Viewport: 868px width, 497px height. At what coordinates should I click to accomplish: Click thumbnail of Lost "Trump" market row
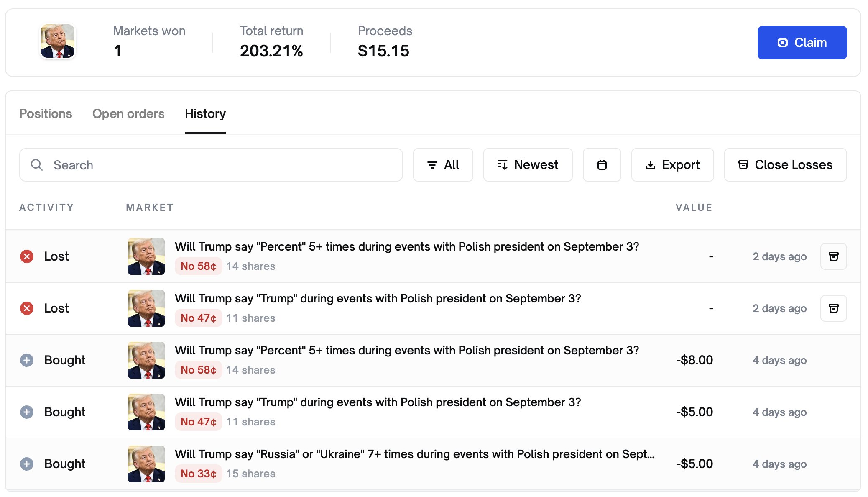point(146,308)
